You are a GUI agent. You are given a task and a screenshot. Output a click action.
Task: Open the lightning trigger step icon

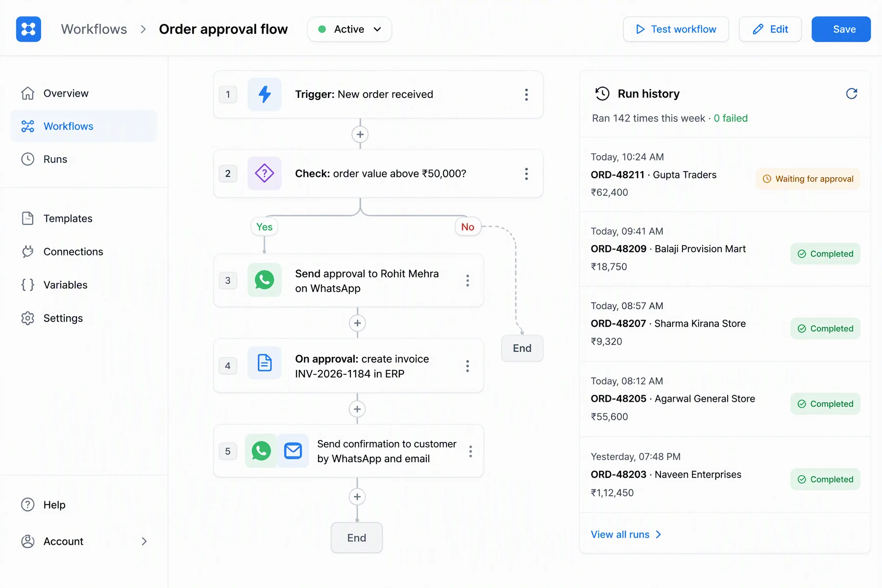pyautogui.click(x=265, y=94)
